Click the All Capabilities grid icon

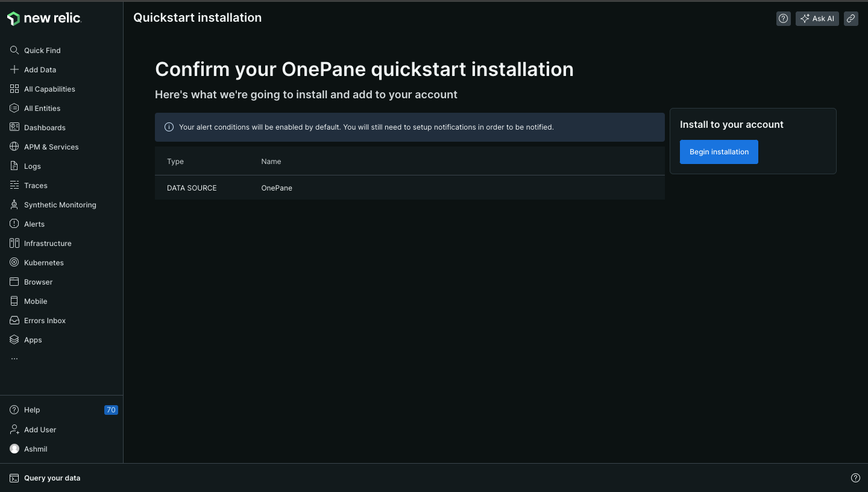coord(14,89)
